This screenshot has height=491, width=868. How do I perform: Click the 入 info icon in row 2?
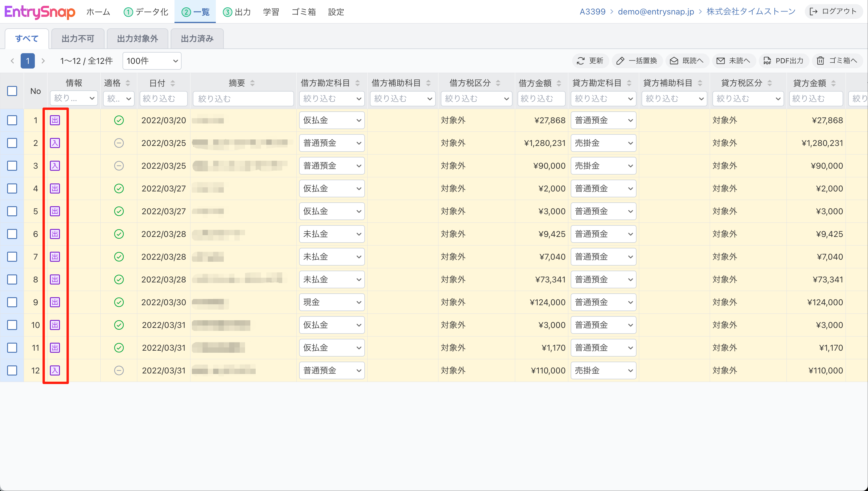(55, 143)
